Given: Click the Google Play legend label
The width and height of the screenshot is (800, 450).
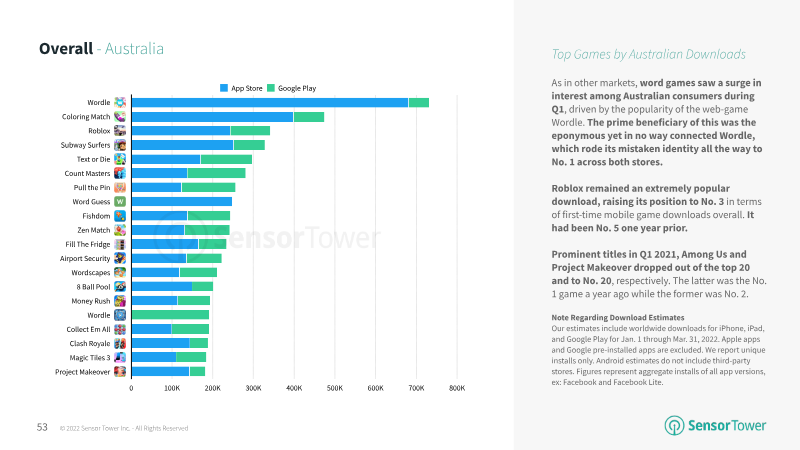Looking at the screenshot, I should click(297, 88).
